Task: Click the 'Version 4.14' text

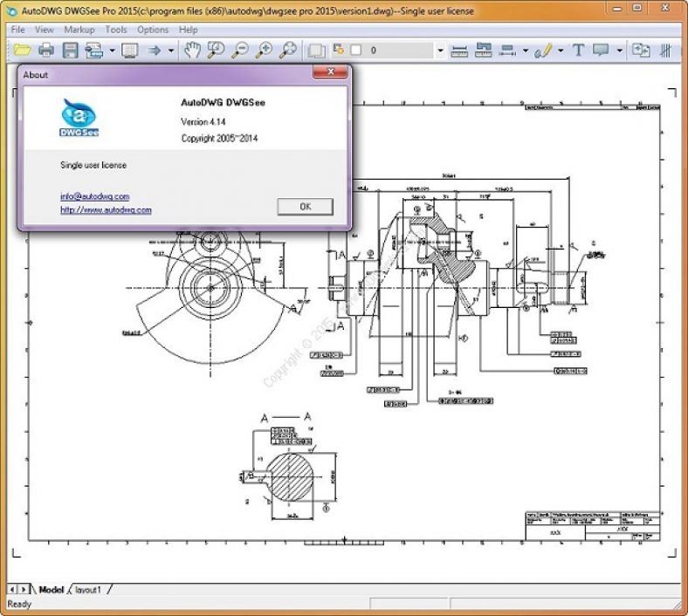Action: pos(203,122)
